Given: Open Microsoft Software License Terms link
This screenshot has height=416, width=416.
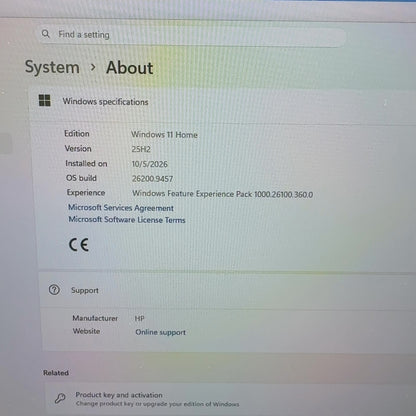Looking at the screenshot, I should tap(127, 220).
